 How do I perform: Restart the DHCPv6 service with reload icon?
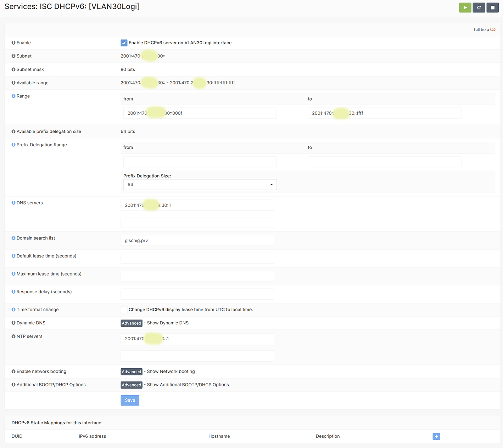(479, 7)
